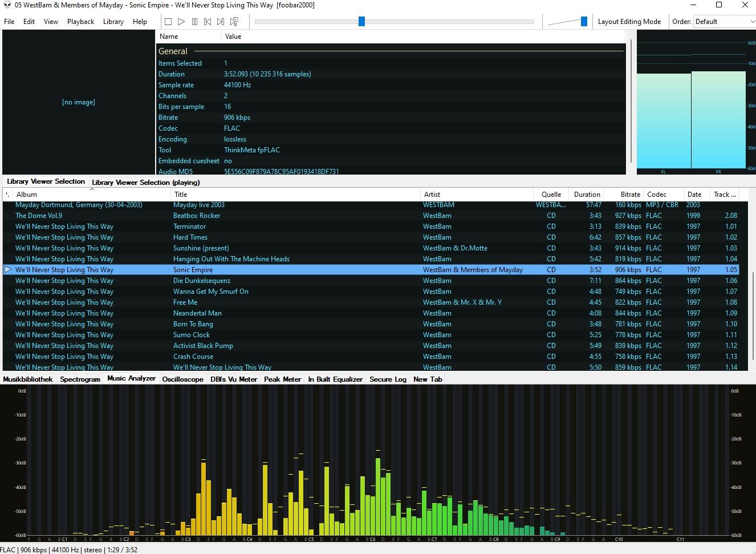Sort playlist by Duration column header

pos(587,195)
